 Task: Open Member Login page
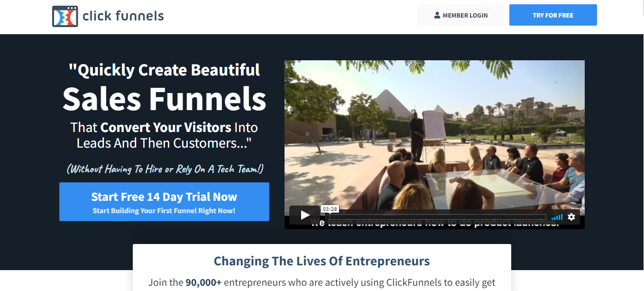(460, 15)
